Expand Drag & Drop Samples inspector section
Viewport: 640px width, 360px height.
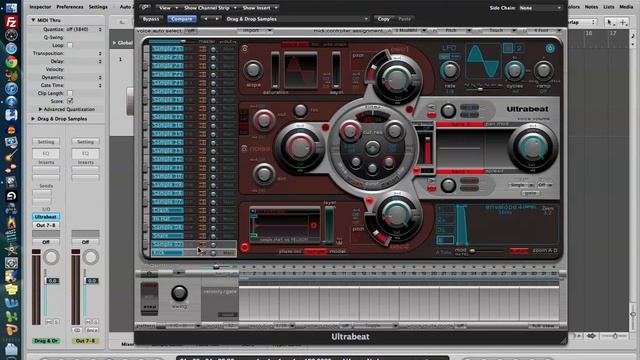(x=33, y=119)
